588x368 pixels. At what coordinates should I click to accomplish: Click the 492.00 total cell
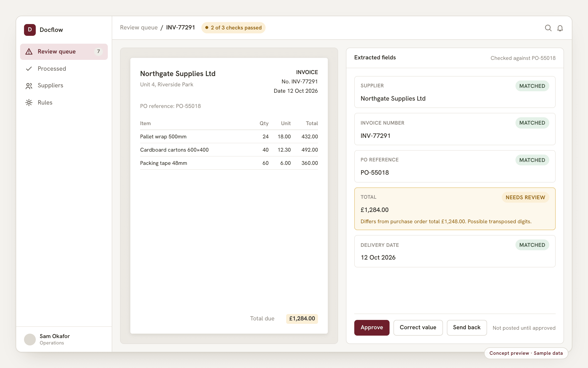pos(309,150)
